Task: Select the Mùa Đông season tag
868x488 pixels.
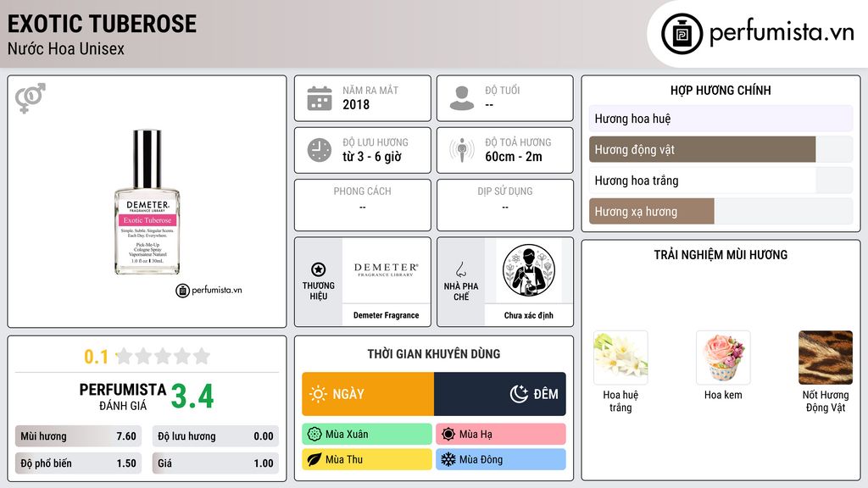Action: point(501,459)
